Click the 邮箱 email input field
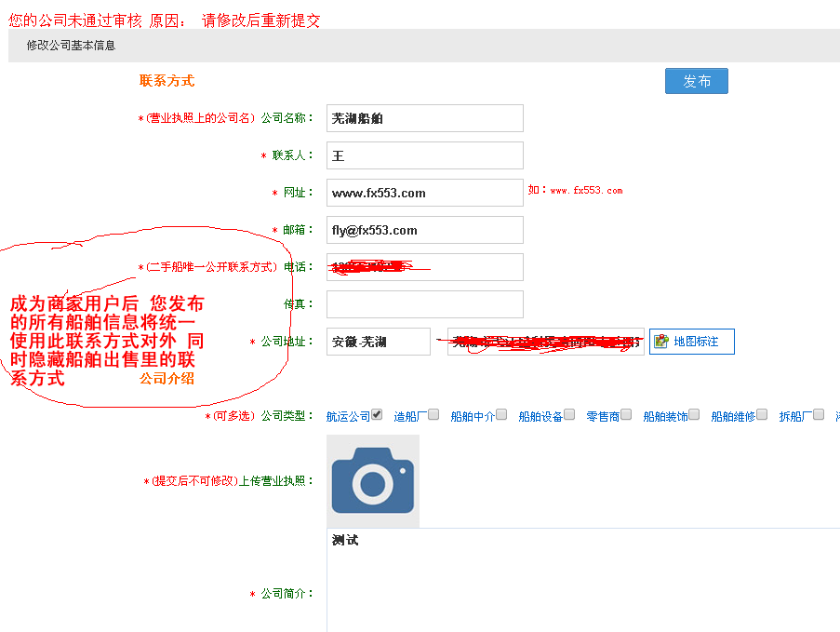Viewport: 840px width, 632px height. pos(424,230)
